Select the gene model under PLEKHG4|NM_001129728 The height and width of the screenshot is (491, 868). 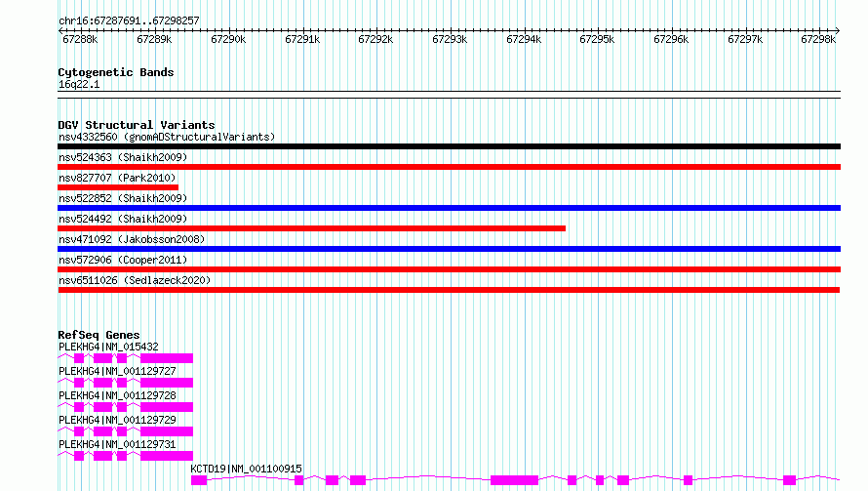[125, 407]
